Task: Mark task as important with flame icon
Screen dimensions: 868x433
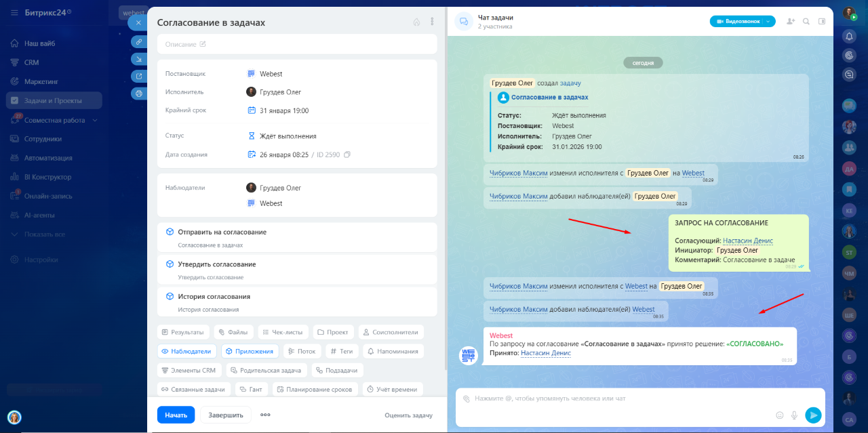Action: click(416, 22)
